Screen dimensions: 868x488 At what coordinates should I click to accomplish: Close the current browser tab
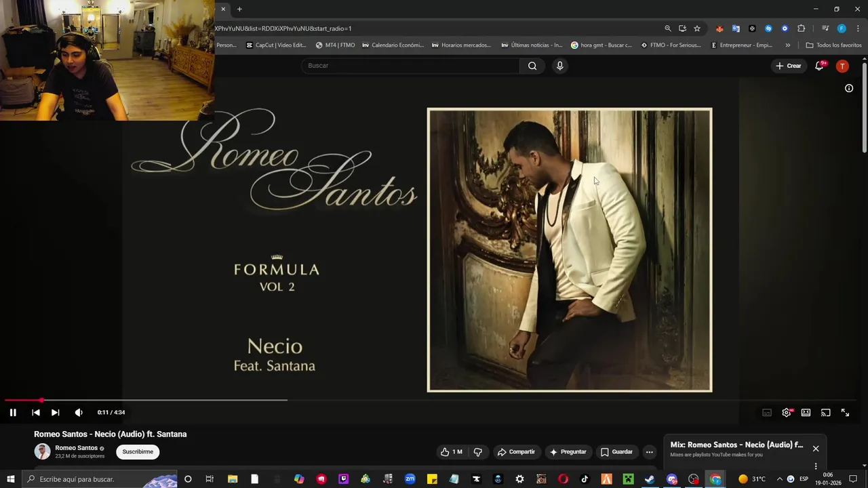223,9
